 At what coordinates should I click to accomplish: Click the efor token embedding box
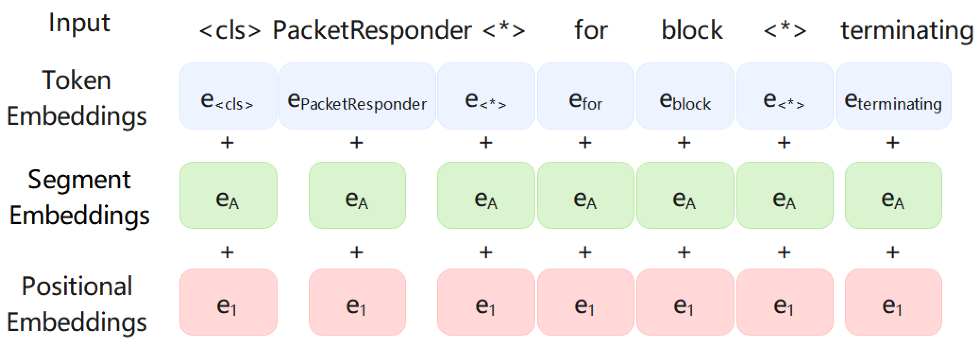585,96
